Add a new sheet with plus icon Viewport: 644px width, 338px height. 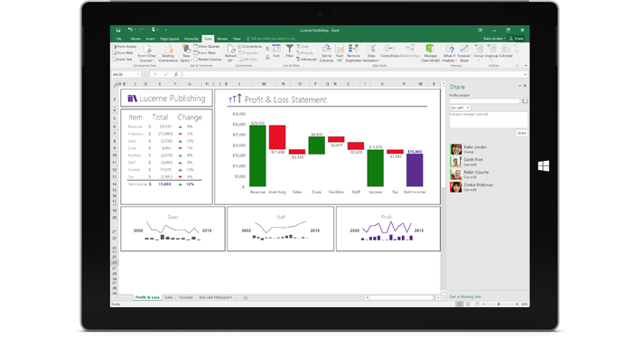(246, 297)
